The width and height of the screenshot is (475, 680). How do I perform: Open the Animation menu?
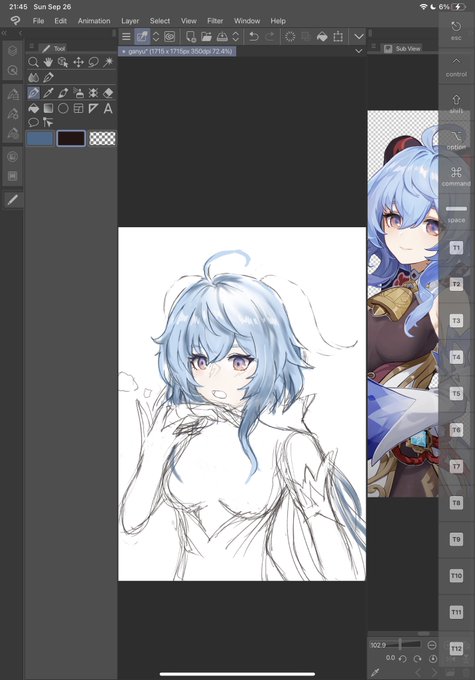[x=94, y=21]
